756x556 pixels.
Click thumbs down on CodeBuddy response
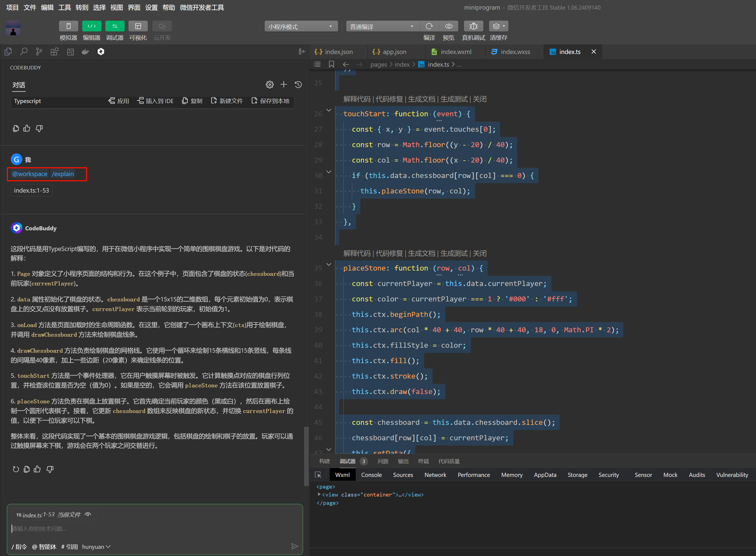pos(50,469)
